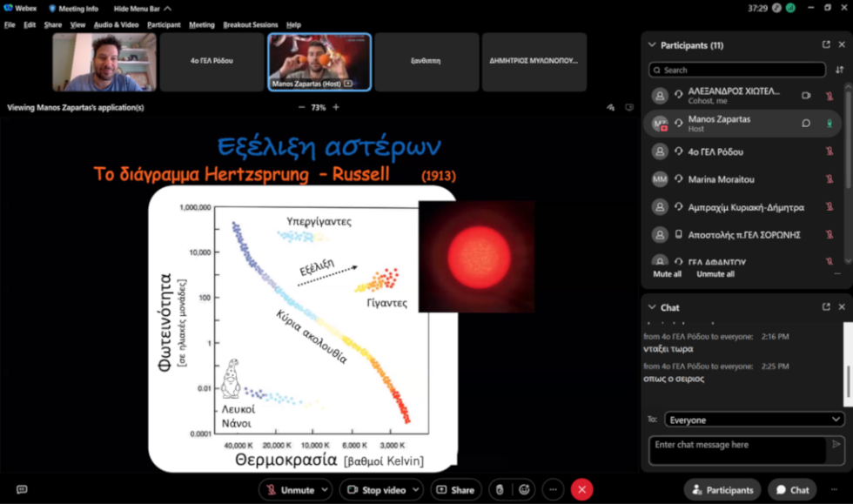Screen dimensions: 853x504
Task: Toggle the Participants panel button
Action: point(722,490)
